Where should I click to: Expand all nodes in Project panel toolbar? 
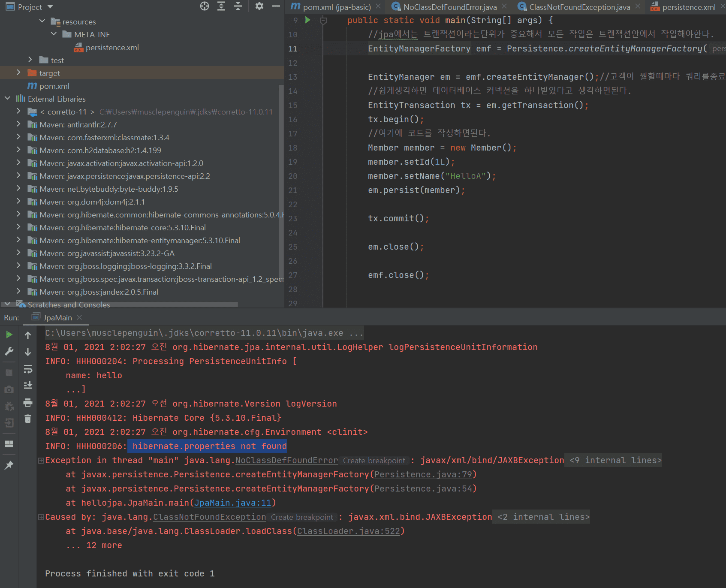(x=221, y=6)
